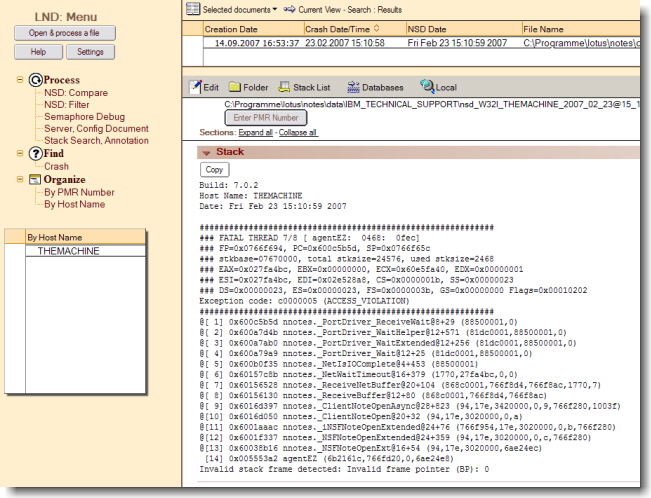Collapse the Process tree section
651x498 pixels.
click(x=20, y=79)
